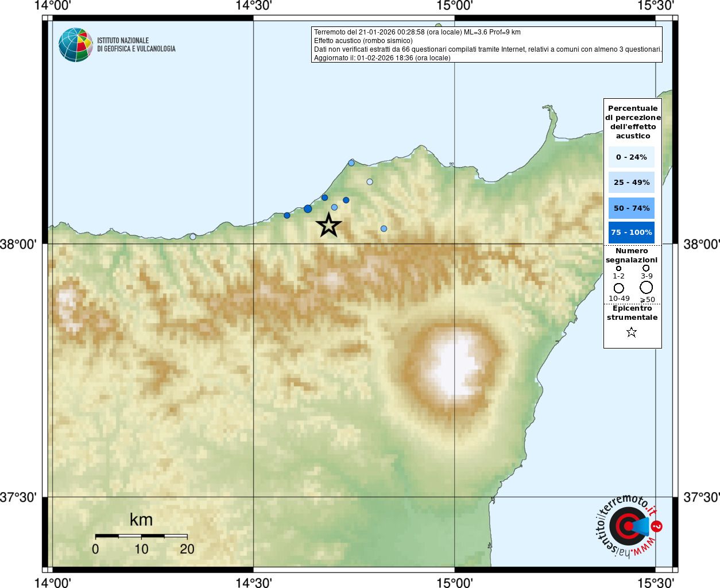Viewport: 720px width, 588px height.
Task: Click the 14°30' label on the top edge
Action: tap(254, 6)
